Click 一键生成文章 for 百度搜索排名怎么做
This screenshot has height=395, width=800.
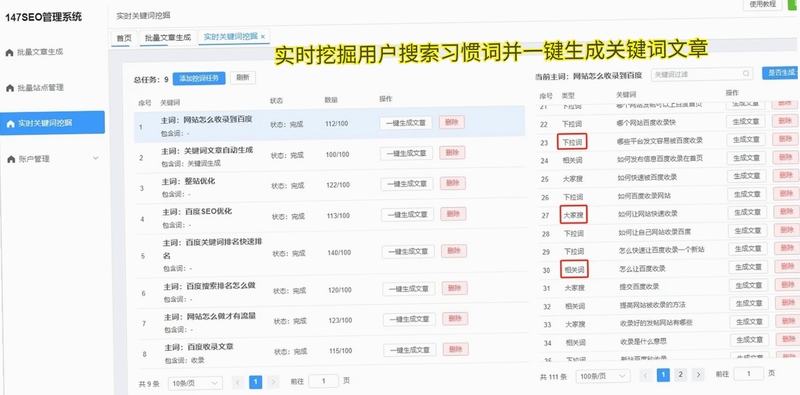click(x=409, y=289)
